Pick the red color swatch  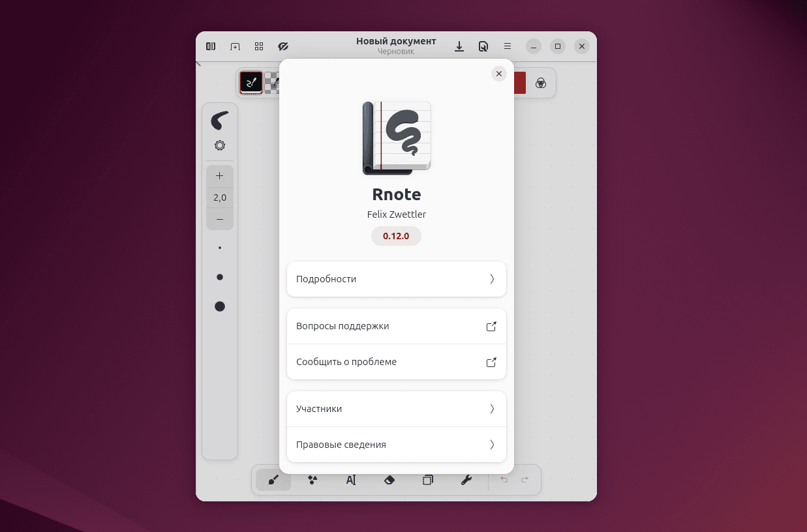point(520,83)
